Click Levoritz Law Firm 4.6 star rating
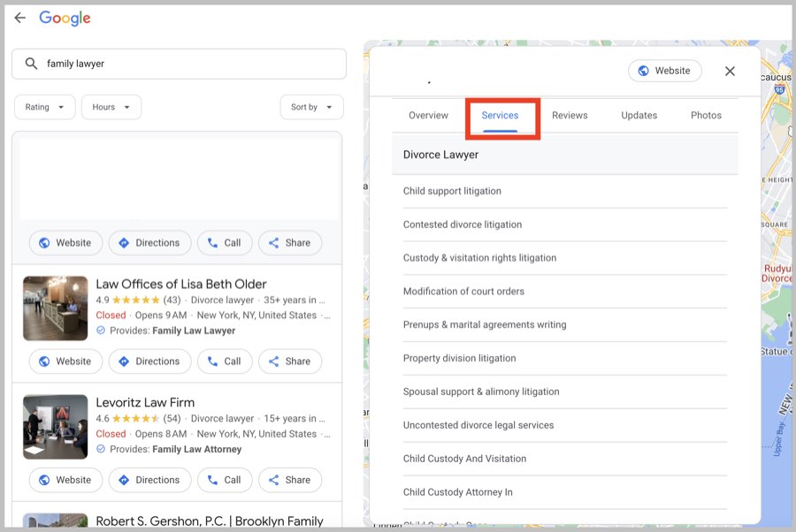This screenshot has height=532, width=796. pyautogui.click(x=138, y=419)
